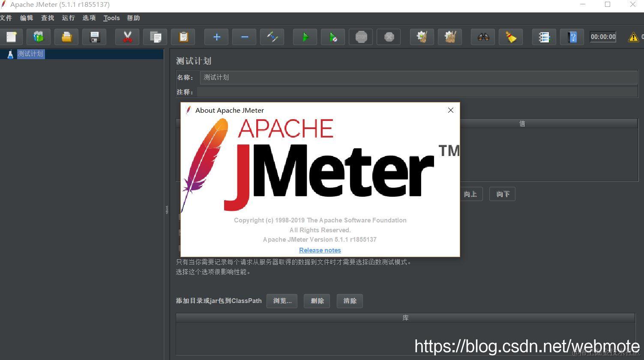Open the Function Helper dialog icon
644x360 pixels.
pos(544,37)
